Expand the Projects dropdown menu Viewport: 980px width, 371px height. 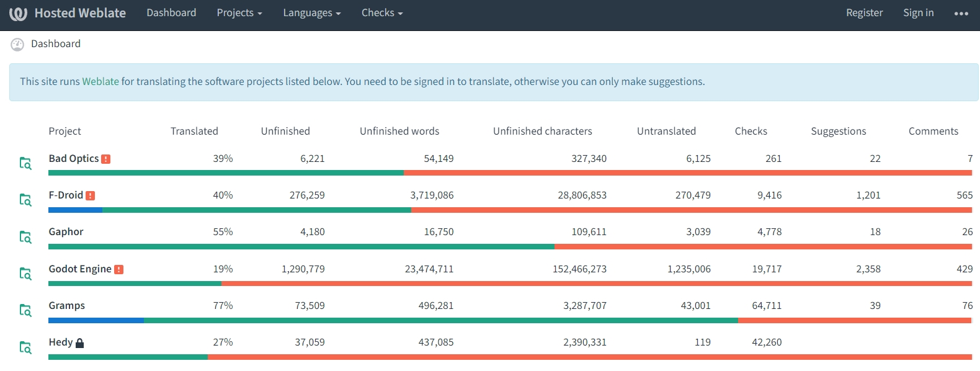[239, 13]
